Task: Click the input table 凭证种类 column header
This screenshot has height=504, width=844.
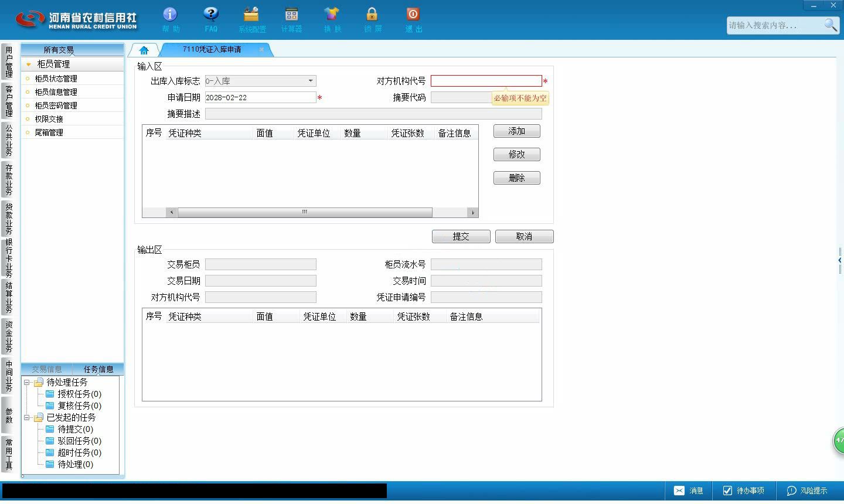Action: point(209,133)
